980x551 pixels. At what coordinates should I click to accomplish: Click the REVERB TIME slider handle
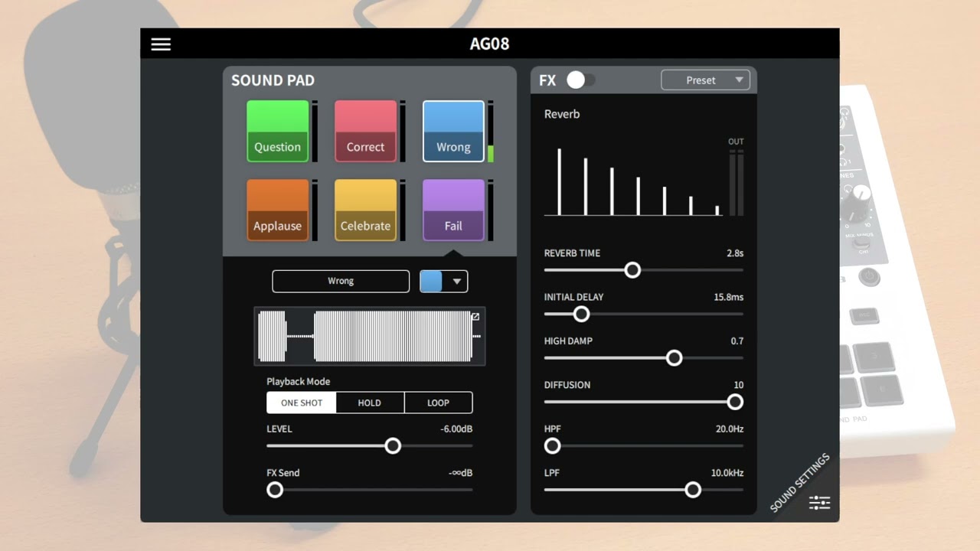point(632,269)
